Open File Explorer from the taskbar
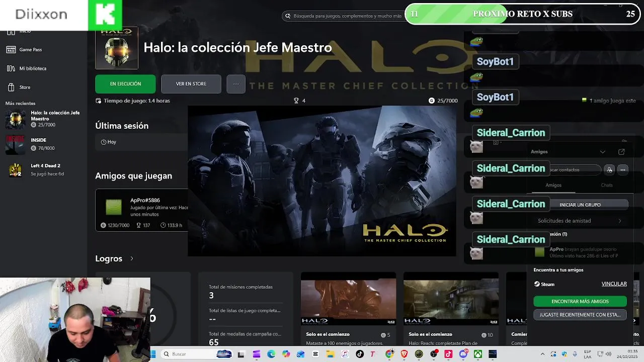Viewport: 644px width, 362px height. click(330, 354)
